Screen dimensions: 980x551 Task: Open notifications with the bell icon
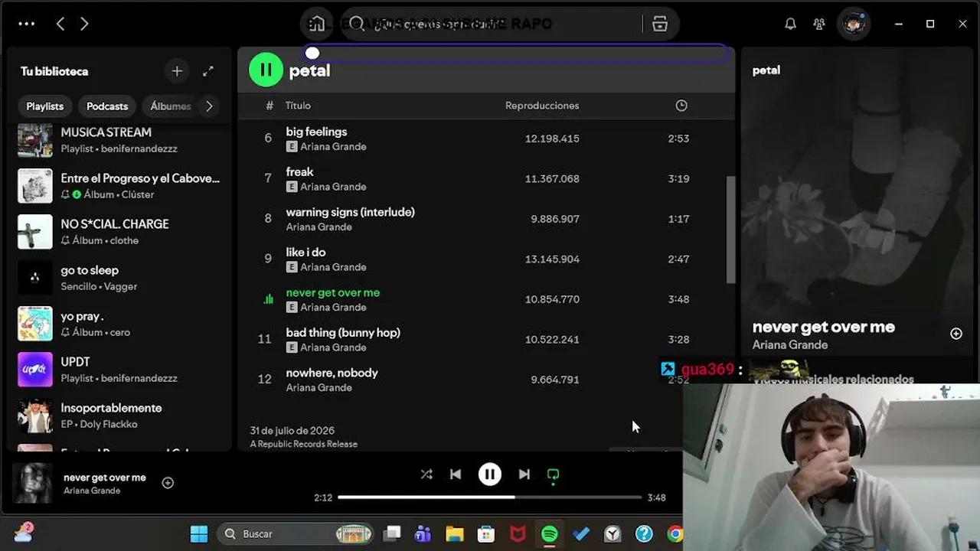790,24
